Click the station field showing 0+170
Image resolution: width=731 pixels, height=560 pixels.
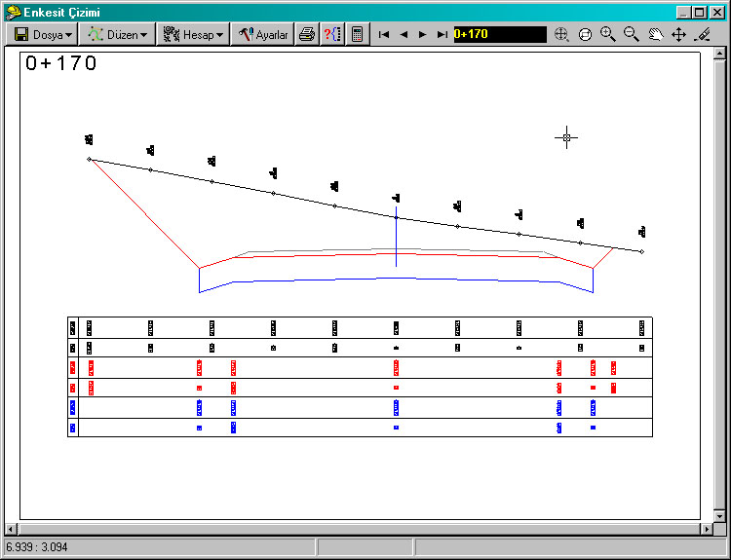tap(499, 34)
